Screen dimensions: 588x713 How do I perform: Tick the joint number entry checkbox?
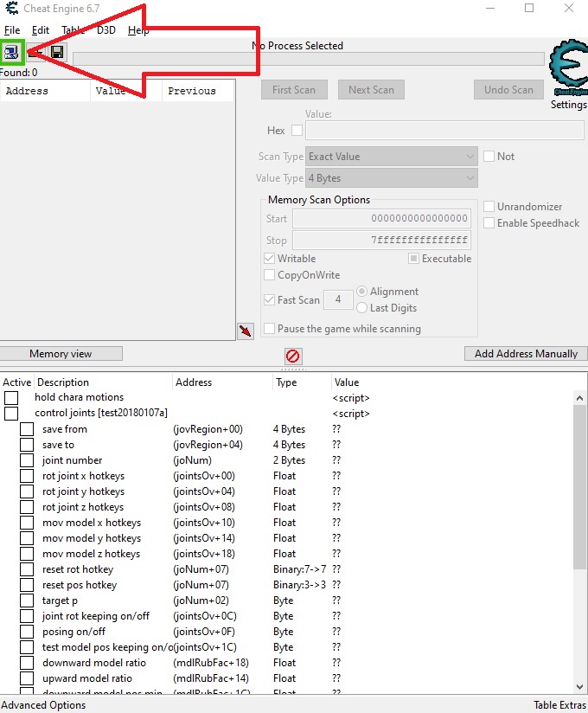[27, 460]
